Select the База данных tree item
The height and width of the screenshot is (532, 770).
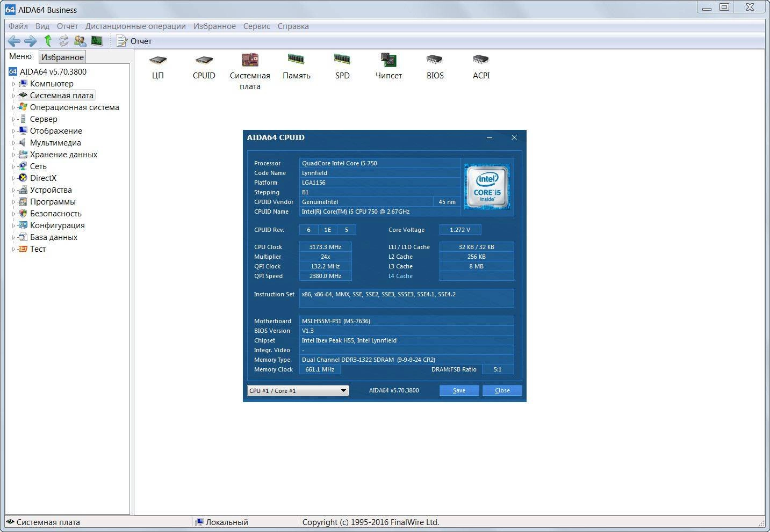point(54,237)
